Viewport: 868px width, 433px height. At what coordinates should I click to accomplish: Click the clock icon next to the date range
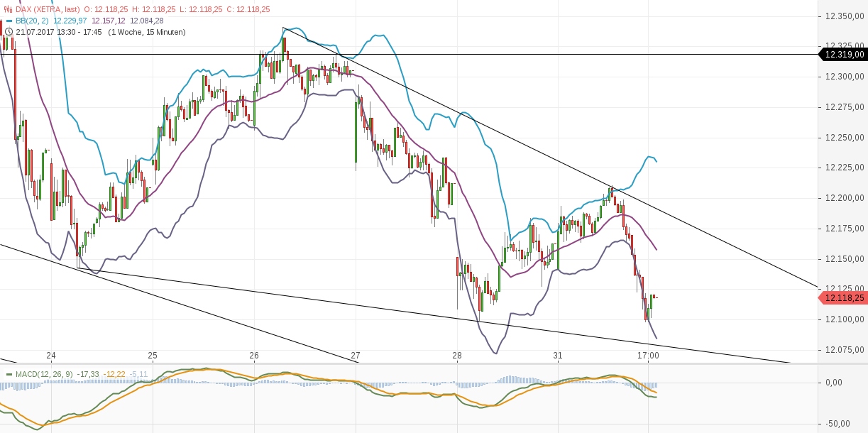click(7, 31)
